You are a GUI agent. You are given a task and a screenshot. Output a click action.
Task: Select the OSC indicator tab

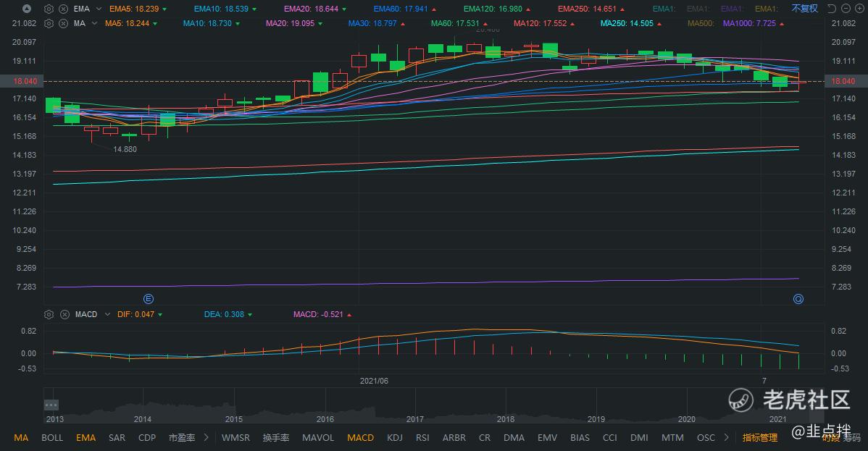pos(706,438)
